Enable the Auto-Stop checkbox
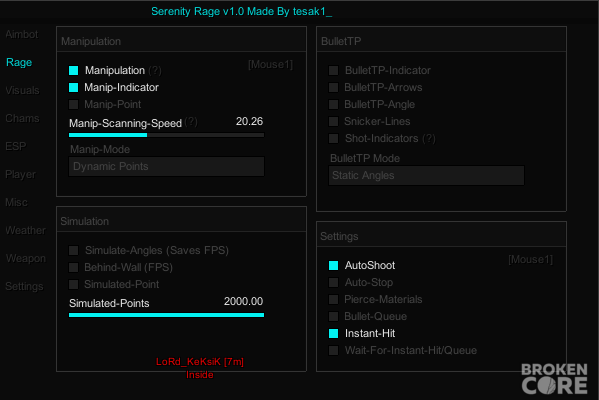599x400 pixels. click(x=333, y=282)
